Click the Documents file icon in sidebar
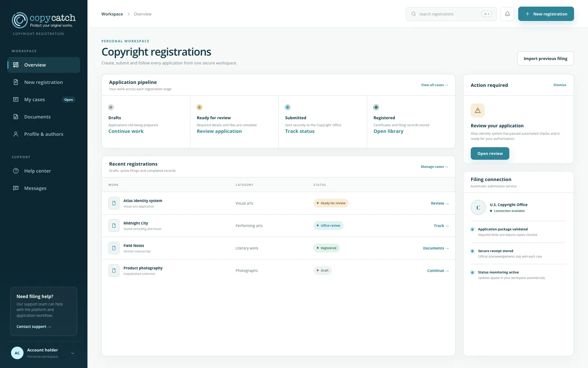The height and width of the screenshot is (368, 588). [16, 117]
